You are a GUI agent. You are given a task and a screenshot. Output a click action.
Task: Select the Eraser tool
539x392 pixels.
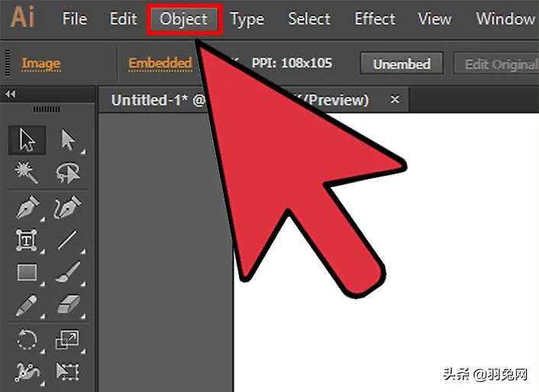click(x=69, y=304)
